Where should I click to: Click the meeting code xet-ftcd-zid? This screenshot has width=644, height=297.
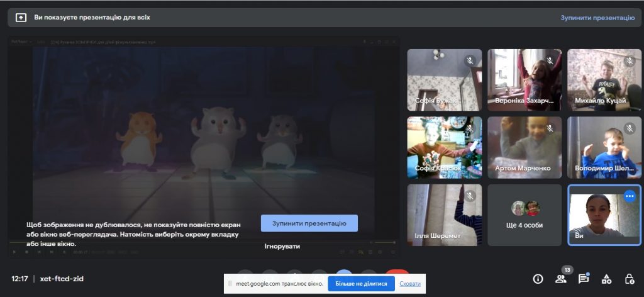(x=62, y=279)
